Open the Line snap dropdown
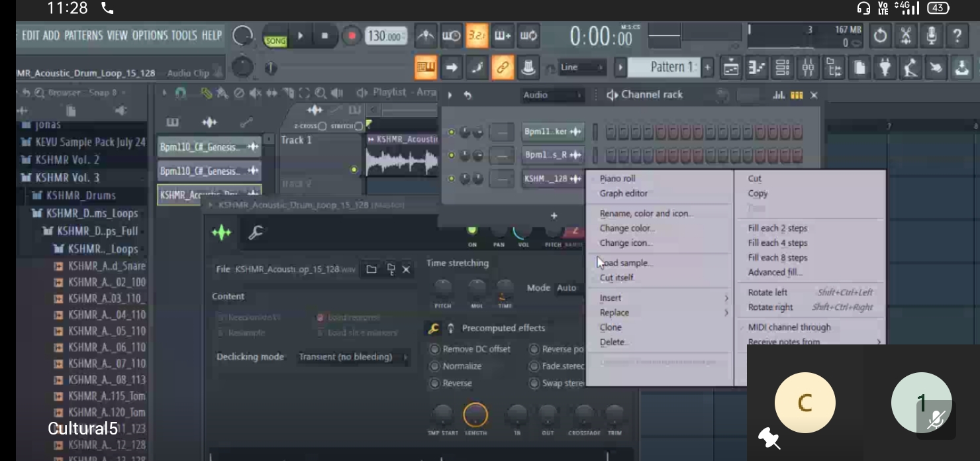 581,68
